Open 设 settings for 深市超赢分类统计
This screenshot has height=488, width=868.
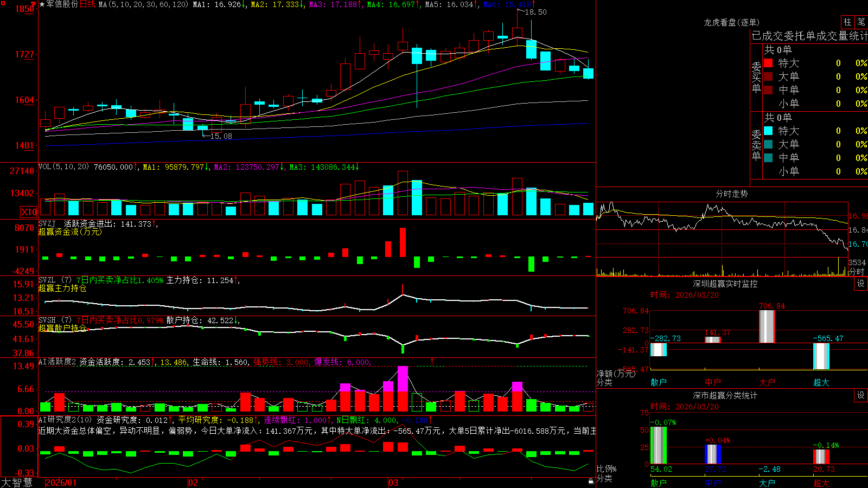click(x=861, y=395)
